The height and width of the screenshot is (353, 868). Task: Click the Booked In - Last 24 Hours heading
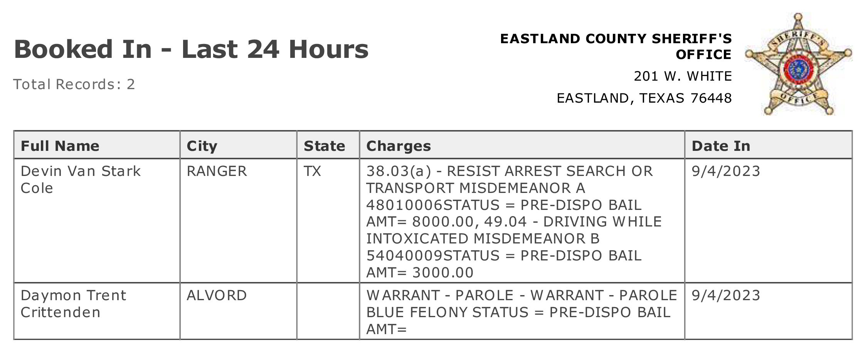pyautogui.click(x=191, y=49)
